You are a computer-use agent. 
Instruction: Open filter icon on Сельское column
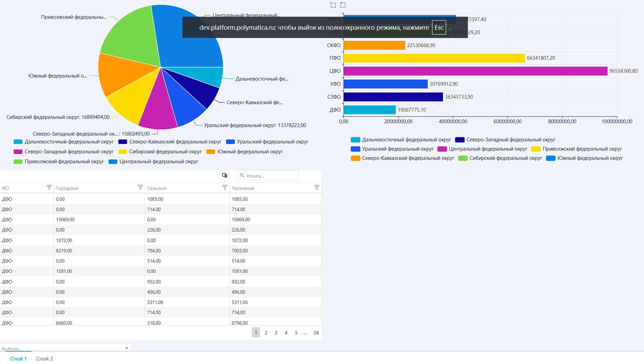[x=225, y=187]
